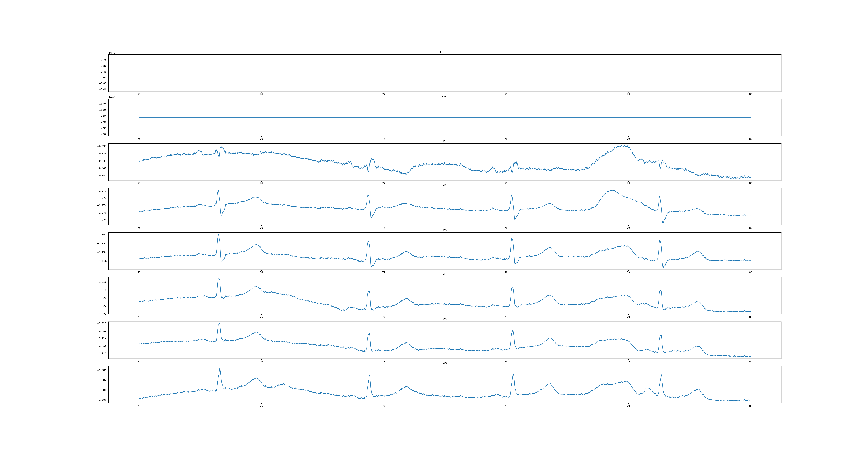The width and height of the screenshot is (868, 453).
Task: Click y-axis label −1.270 on V2 plot
Action: coord(102,191)
